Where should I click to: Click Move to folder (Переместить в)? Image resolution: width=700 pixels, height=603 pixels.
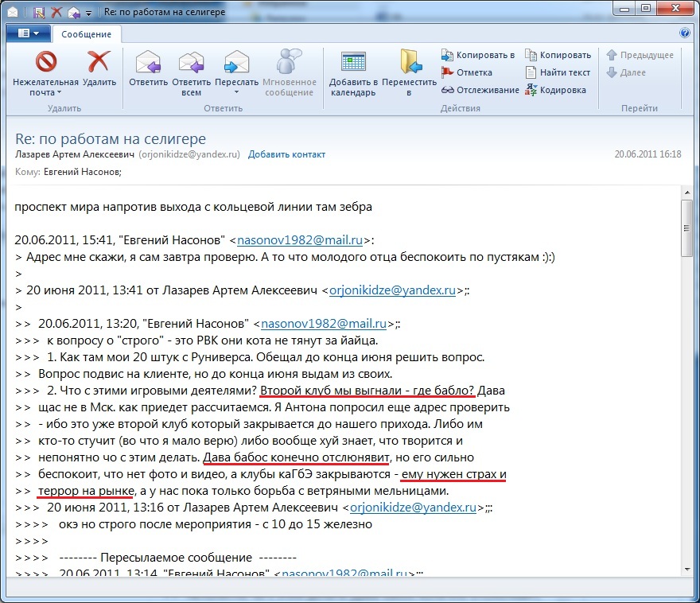click(x=409, y=62)
